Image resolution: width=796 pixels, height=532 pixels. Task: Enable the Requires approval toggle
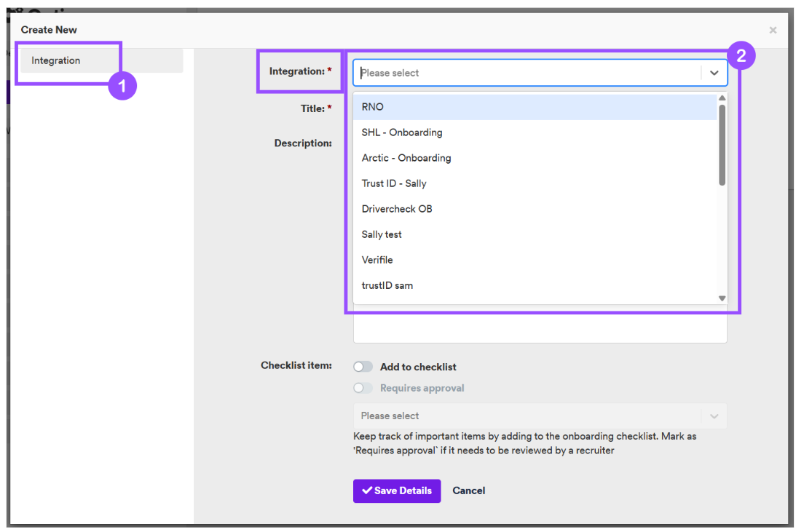point(363,388)
